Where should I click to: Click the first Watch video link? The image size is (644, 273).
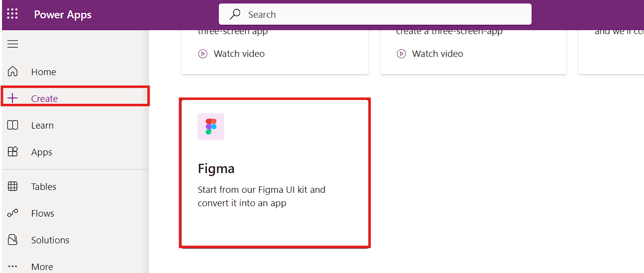click(239, 54)
